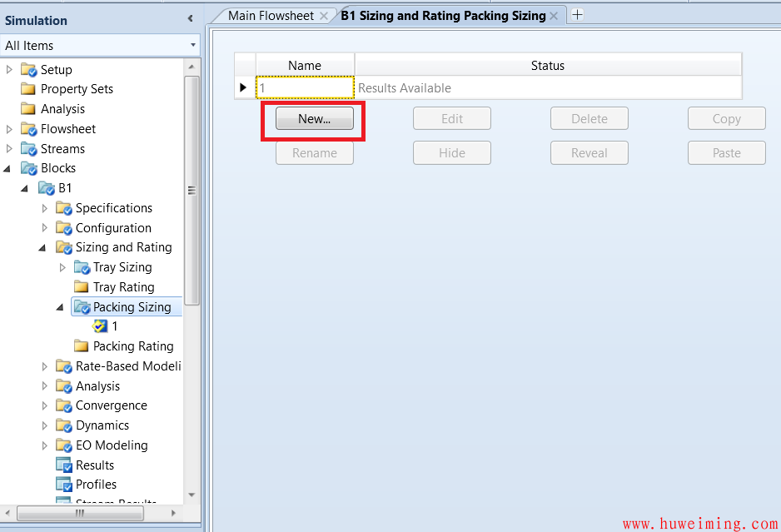Close the B1 Packing Sizing tab
Viewport: 781px width, 532px height.
tap(554, 16)
